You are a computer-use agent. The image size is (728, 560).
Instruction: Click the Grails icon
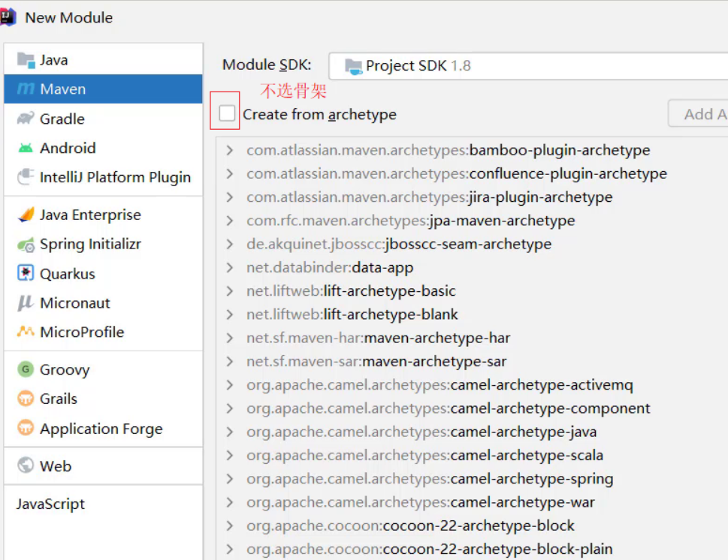pos(26,399)
